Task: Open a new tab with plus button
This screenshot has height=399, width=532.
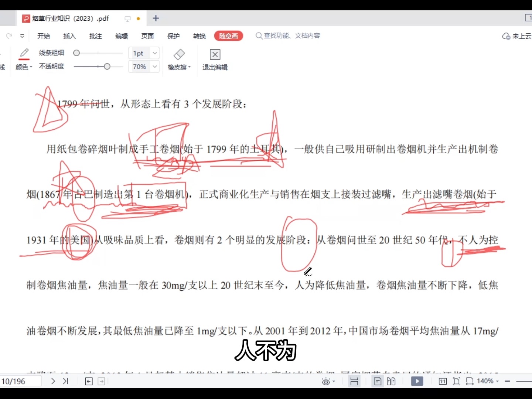Action: pyautogui.click(x=156, y=18)
